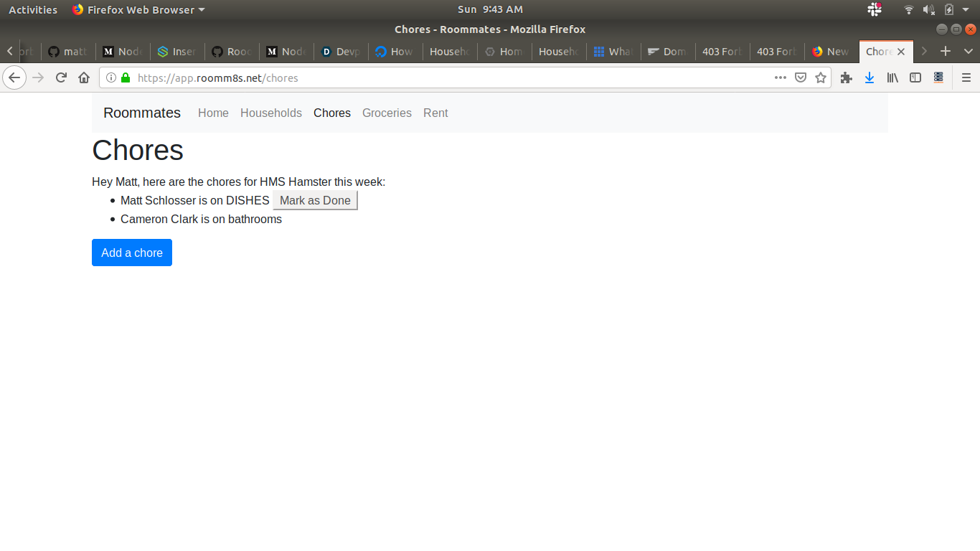980x551 pixels.
Task: Click 'Cameron Clark is on bathrooms' text
Action: tap(201, 220)
